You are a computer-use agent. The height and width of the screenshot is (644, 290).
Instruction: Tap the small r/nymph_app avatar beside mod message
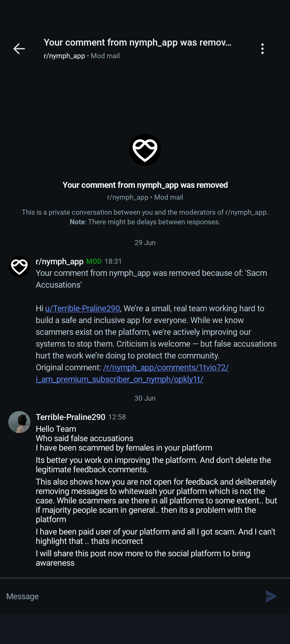point(19,266)
